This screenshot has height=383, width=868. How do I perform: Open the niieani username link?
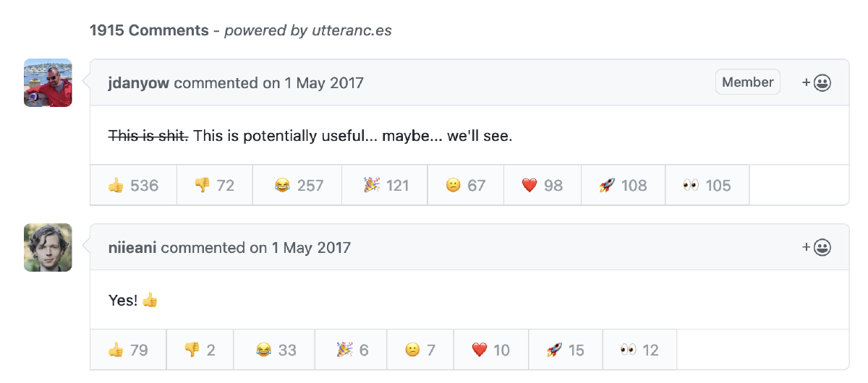[x=132, y=248]
